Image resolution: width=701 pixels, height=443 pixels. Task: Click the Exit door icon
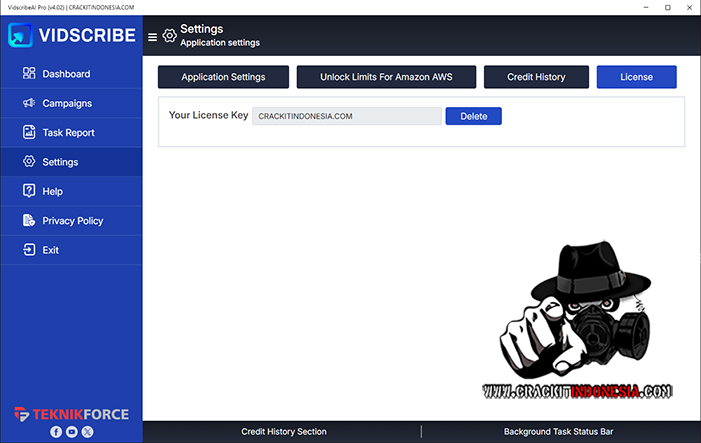point(29,249)
